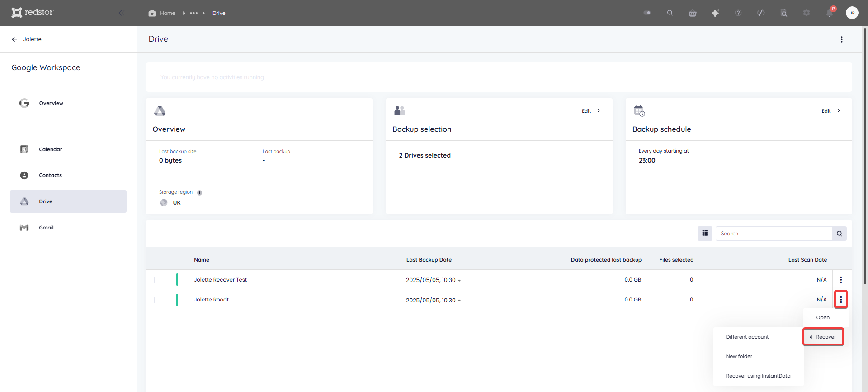Screen dimensions: 868x392
Task: Click the chevron next to Backup schedule Edit
Action: click(839, 110)
